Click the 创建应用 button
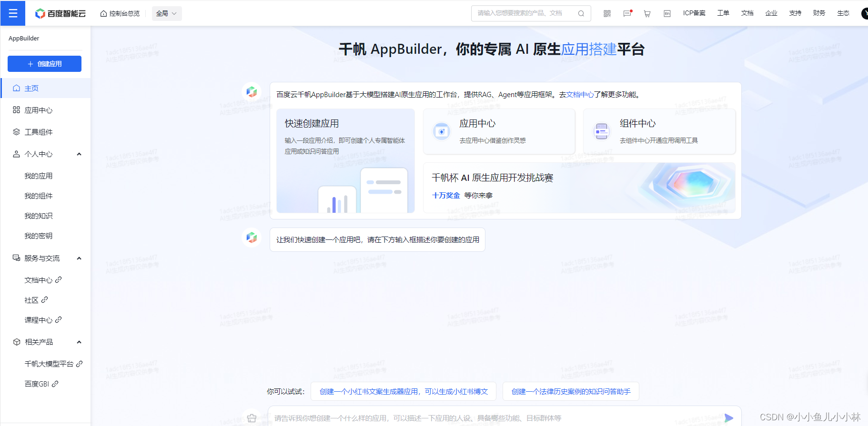Viewport: 868px width, 426px height. [x=44, y=64]
